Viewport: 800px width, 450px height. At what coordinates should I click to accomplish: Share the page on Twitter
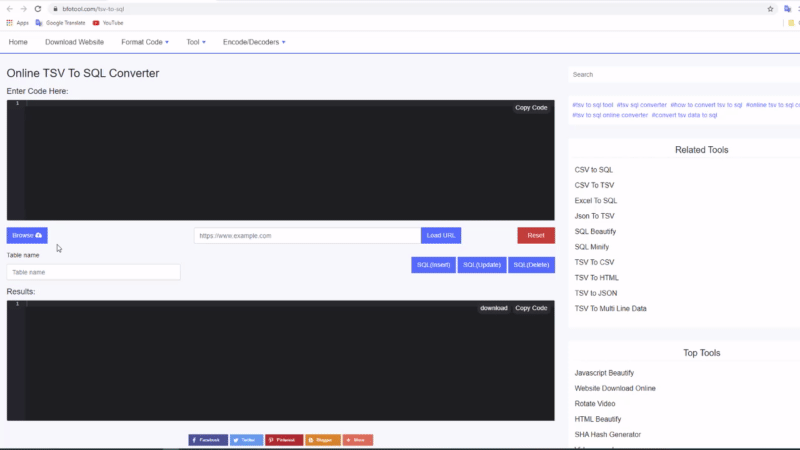246,440
